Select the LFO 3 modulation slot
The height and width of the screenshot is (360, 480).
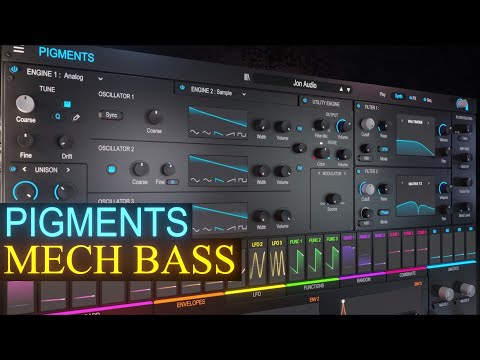tap(276, 261)
